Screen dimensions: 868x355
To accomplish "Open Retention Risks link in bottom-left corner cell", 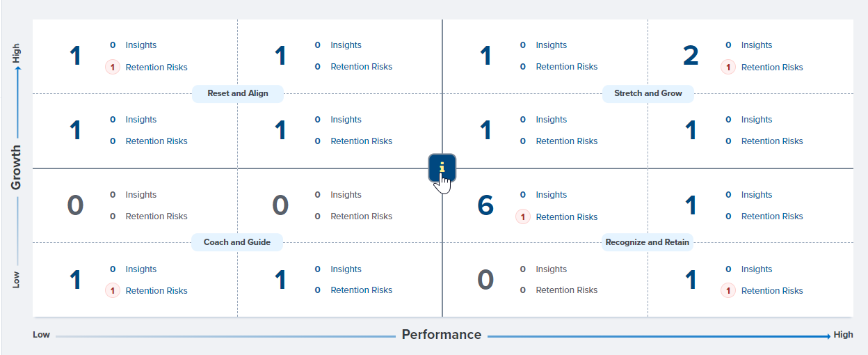I will [156, 291].
